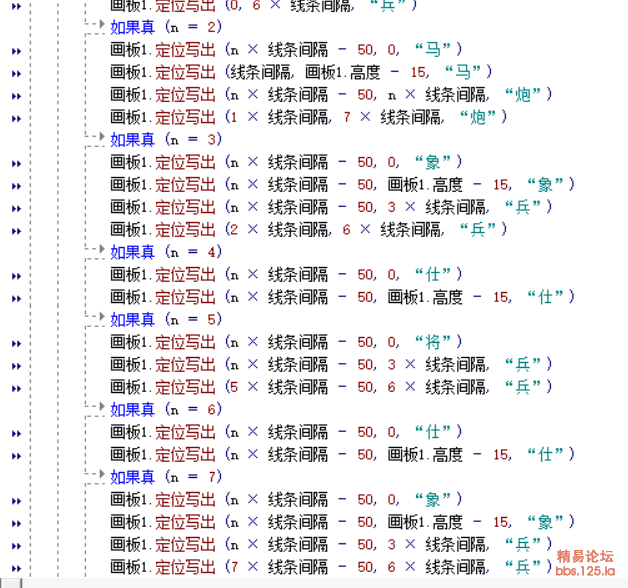The width and height of the screenshot is (628, 588).
Task: Collapse the 如果真 (n = 6) block arrow
Action: tap(102, 407)
